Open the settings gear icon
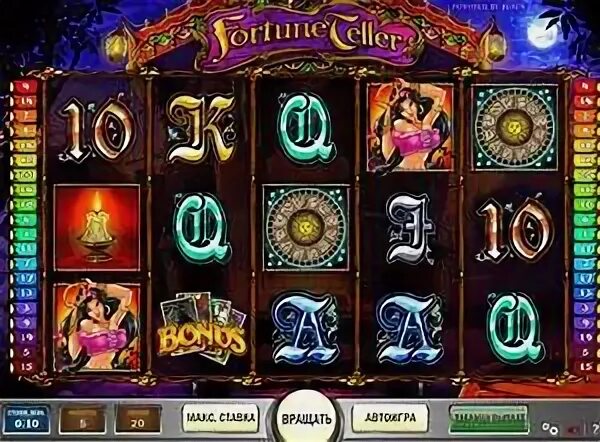 click(550, 429)
